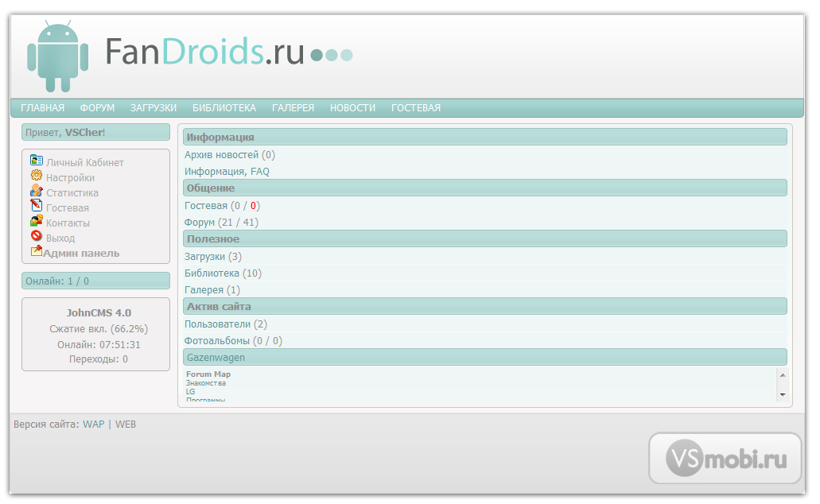Click the red Выход icon
Image resolution: width=820 pixels, height=504 pixels.
36,235
